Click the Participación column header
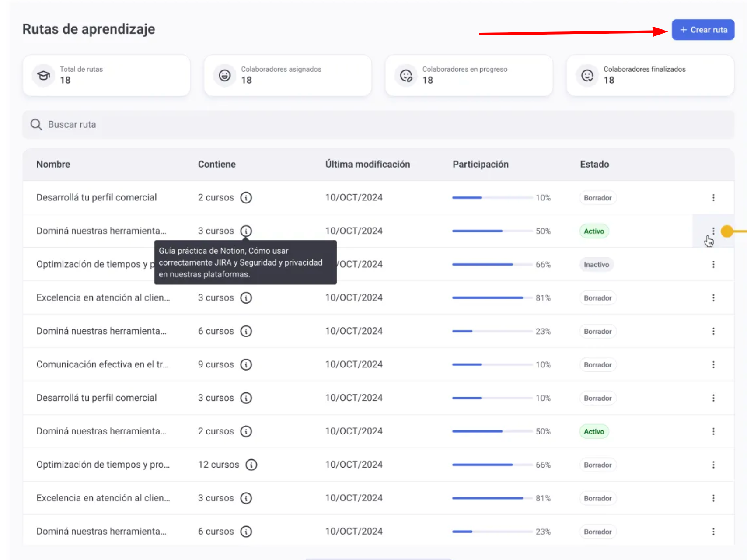Image resolution: width=747 pixels, height=560 pixels. (x=480, y=164)
